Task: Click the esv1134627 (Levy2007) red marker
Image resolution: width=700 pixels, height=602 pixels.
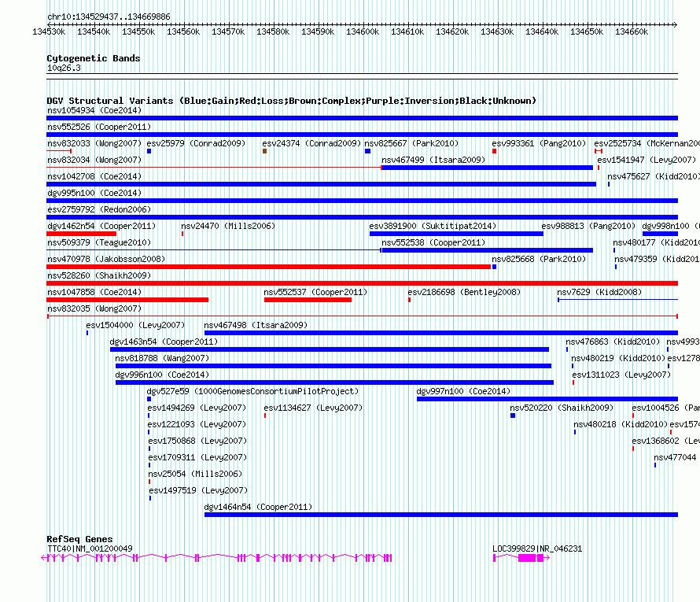Action: (x=265, y=415)
